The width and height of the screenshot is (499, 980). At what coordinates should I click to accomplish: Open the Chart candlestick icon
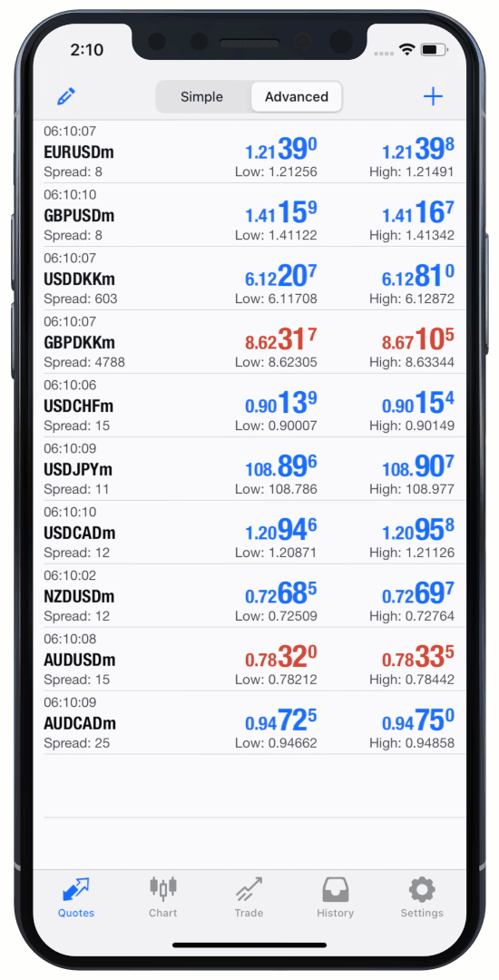[x=163, y=887]
